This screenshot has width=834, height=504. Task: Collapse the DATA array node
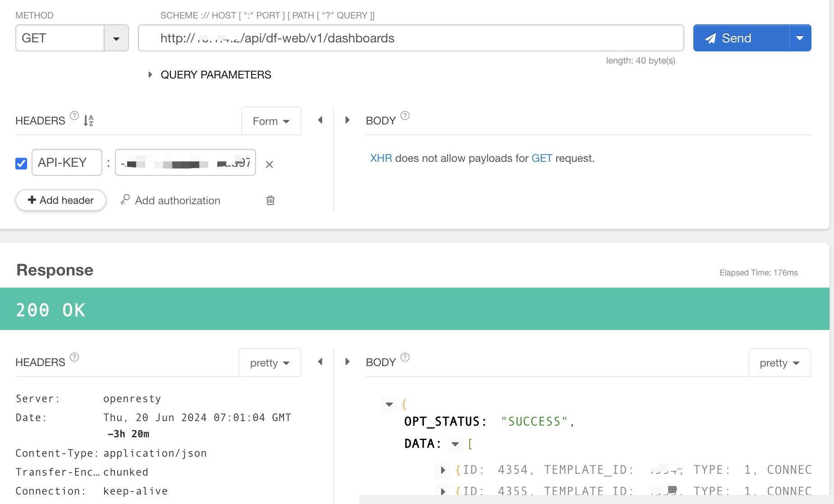pos(455,444)
